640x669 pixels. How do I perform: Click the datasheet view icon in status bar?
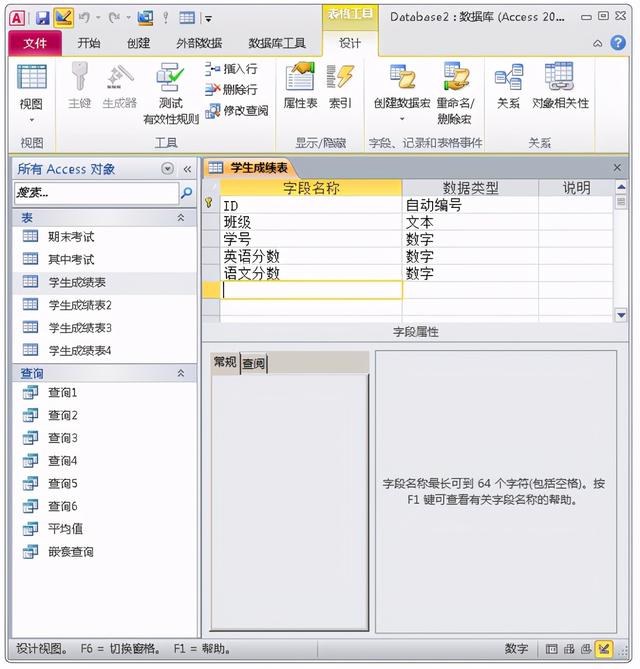pos(552,649)
